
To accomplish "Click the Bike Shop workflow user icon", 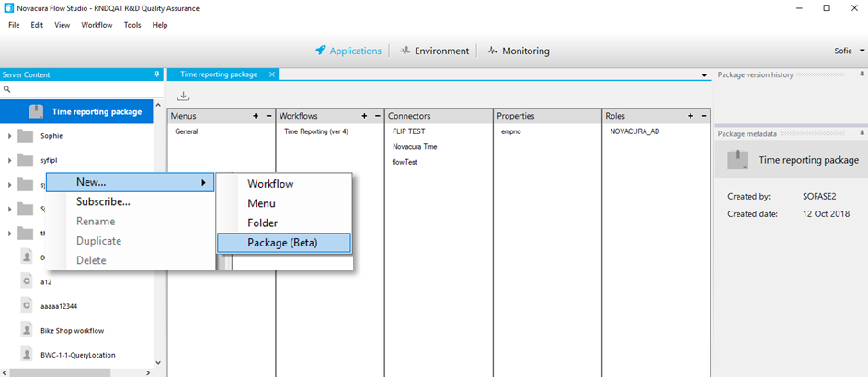I will pos(26,330).
